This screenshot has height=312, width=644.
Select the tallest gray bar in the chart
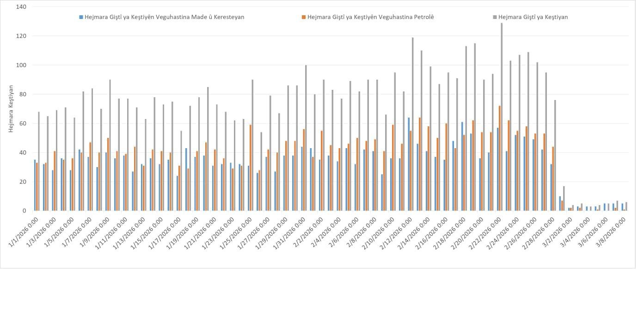[x=502, y=117]
